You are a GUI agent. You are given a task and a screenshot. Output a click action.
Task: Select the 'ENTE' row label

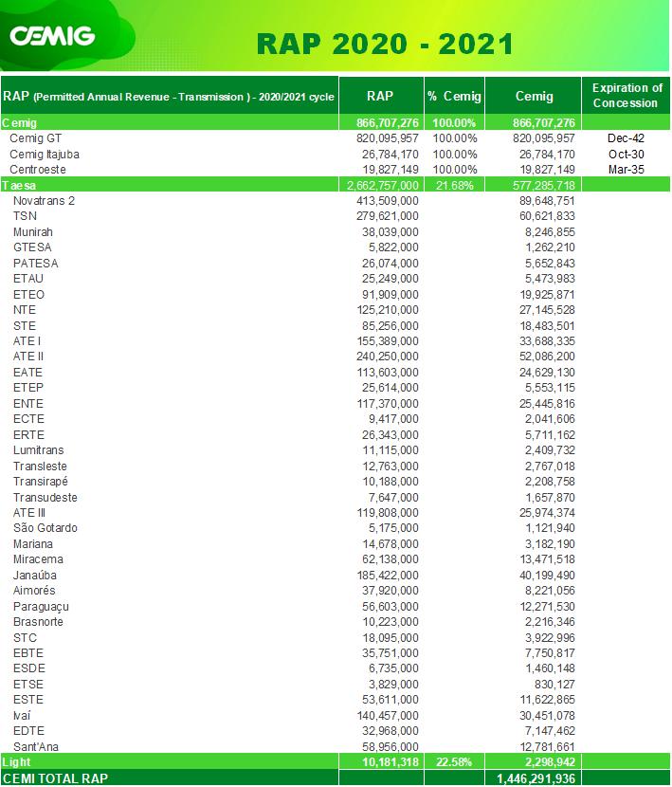pos(28,404)
